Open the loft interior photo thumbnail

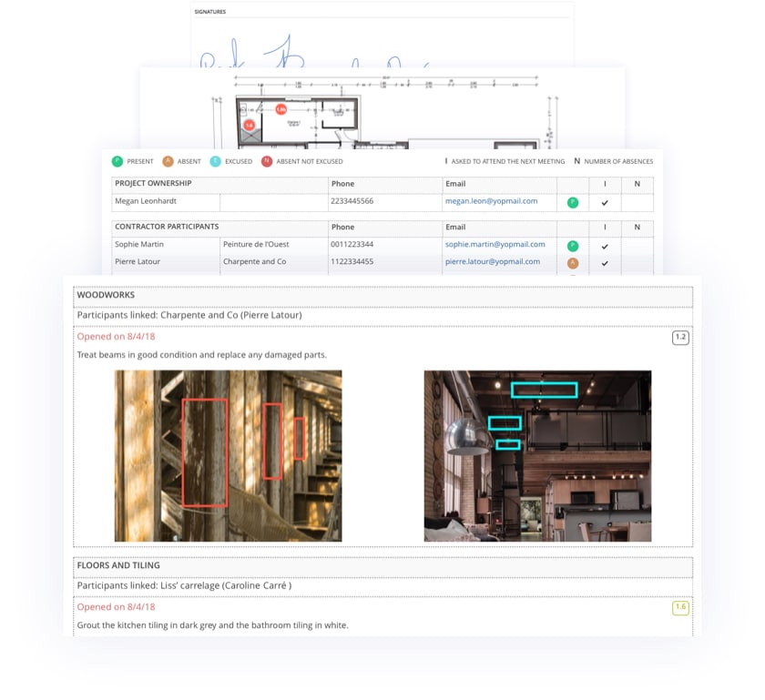537,456
